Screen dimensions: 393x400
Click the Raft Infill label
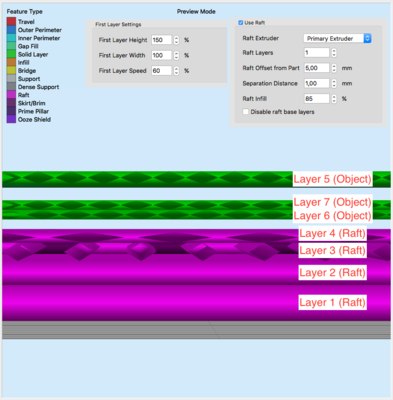(255, 99)
